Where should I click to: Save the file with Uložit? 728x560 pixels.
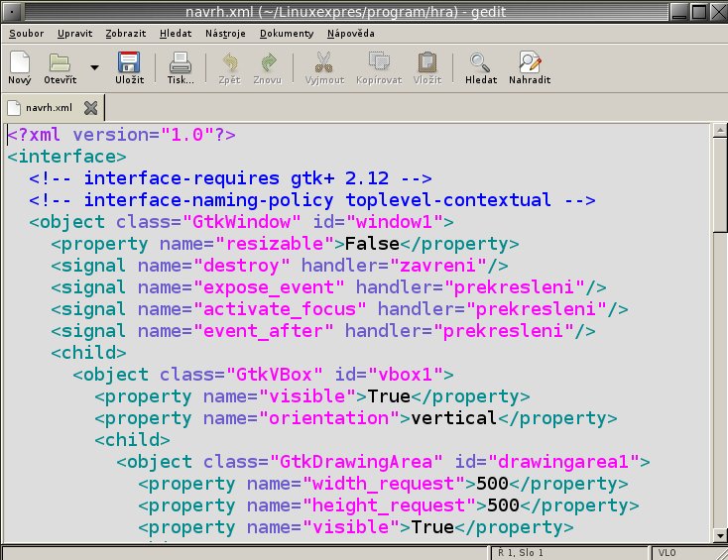click(x=129, y=68)
